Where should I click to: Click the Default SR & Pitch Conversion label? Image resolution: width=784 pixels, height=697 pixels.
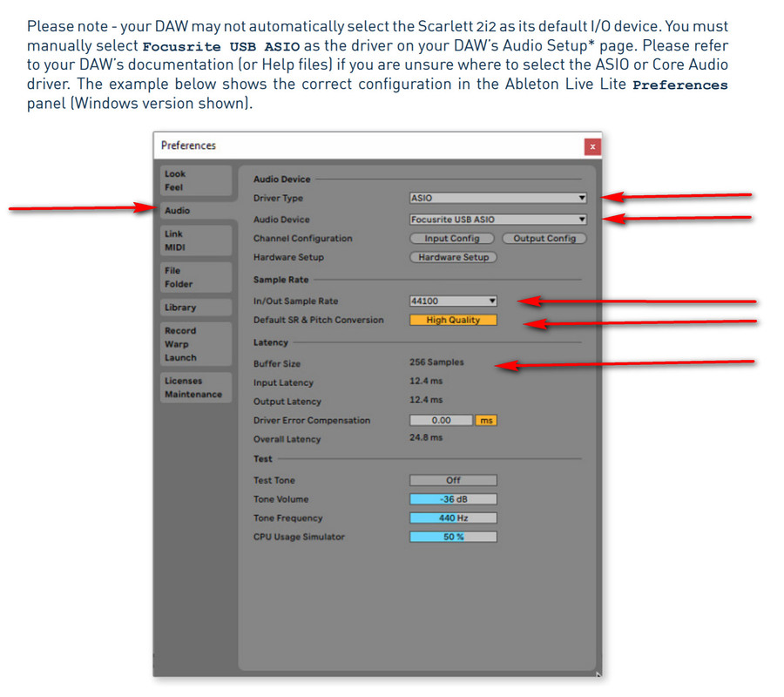[x=319, y=320]
